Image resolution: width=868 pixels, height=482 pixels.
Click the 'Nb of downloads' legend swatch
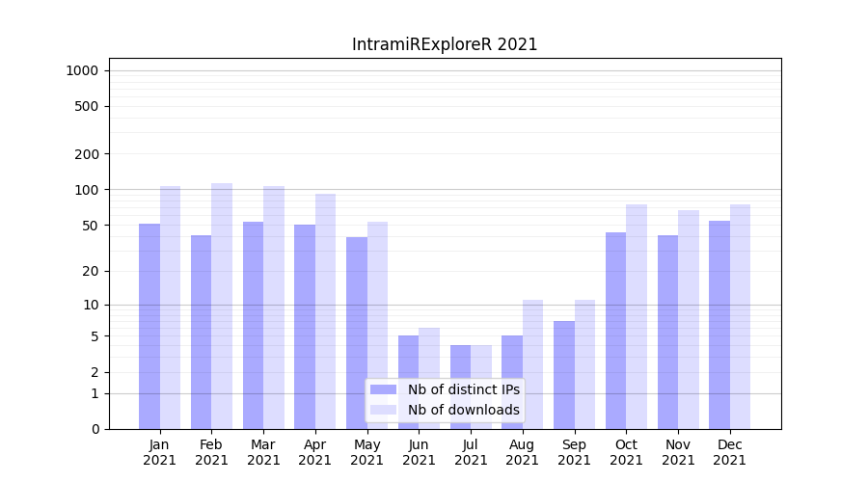pyautogui.click(x=383, y=410)
